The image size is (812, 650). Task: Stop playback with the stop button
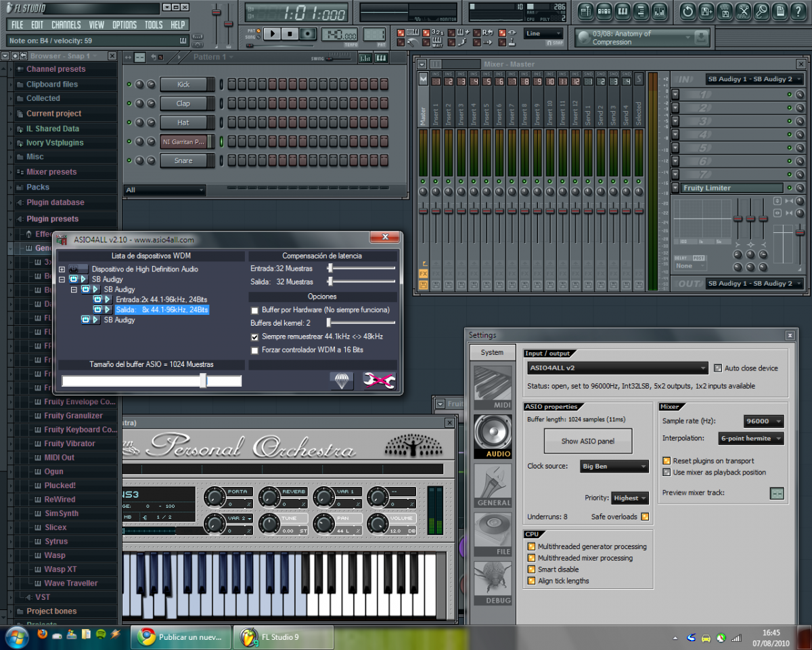(290, 33)
